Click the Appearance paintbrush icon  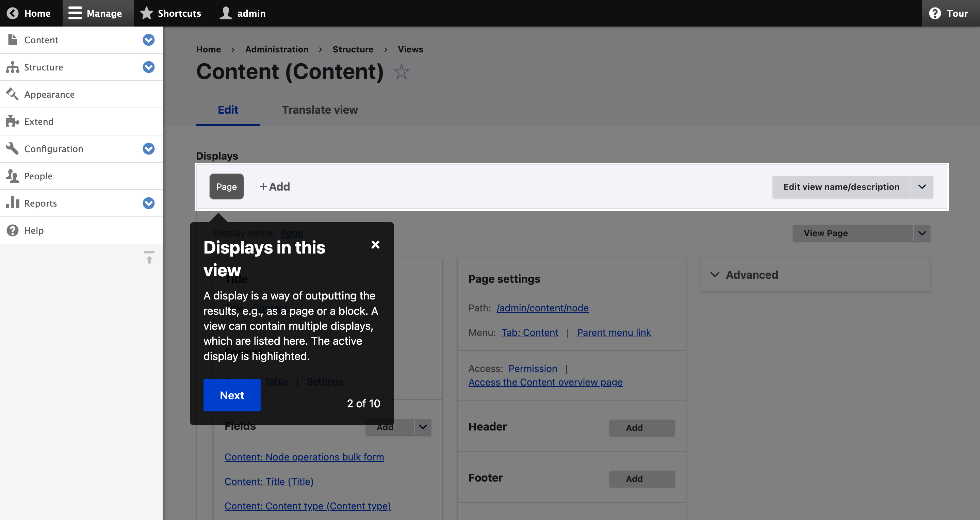[x=13, y=94]
